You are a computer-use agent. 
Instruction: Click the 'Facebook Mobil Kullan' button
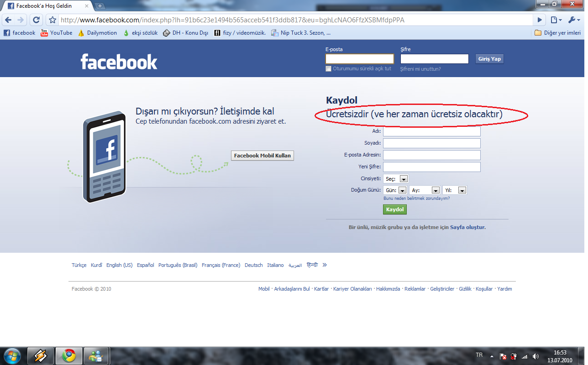(x=262, y=156)
